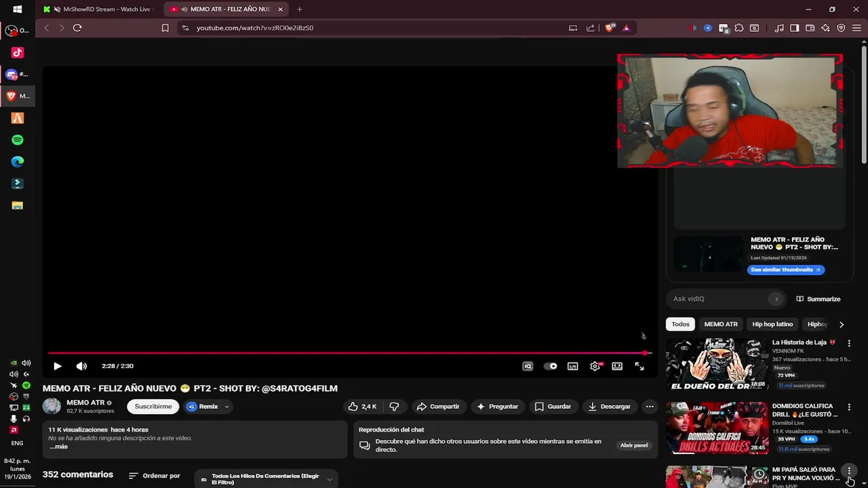Click the vidIQ icon in player controls

(x=528, y=366)
